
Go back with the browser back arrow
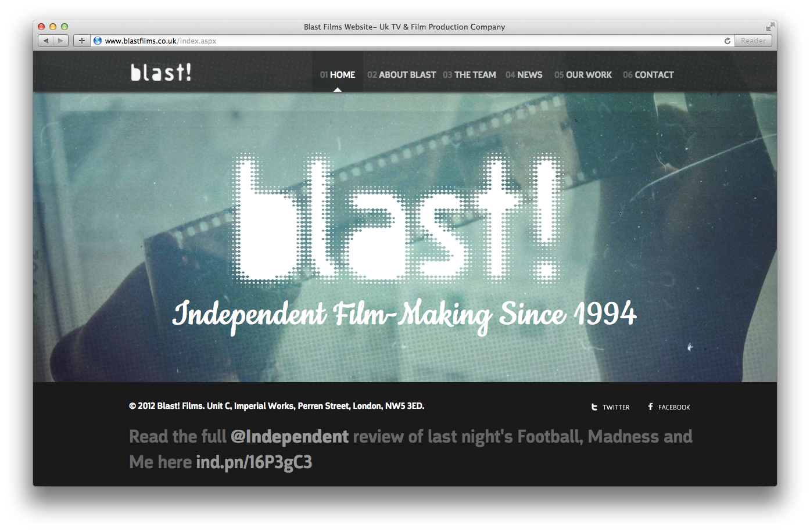tap(46, 41)
